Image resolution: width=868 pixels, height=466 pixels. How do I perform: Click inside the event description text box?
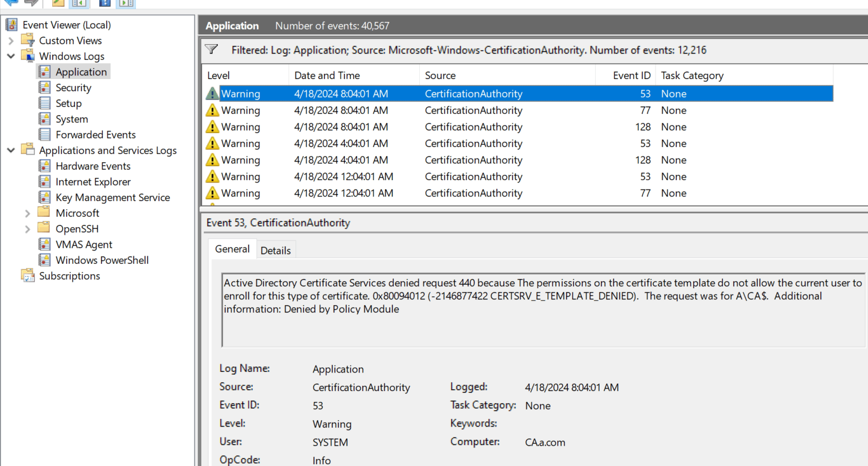tap(544, 309)
